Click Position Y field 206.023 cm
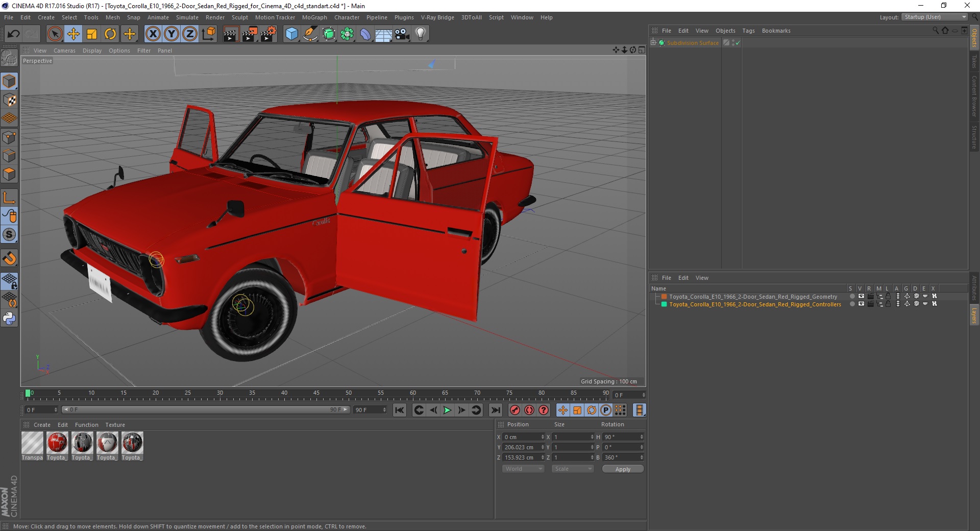Viewport: 980px width, 531px height. point(524,447)
